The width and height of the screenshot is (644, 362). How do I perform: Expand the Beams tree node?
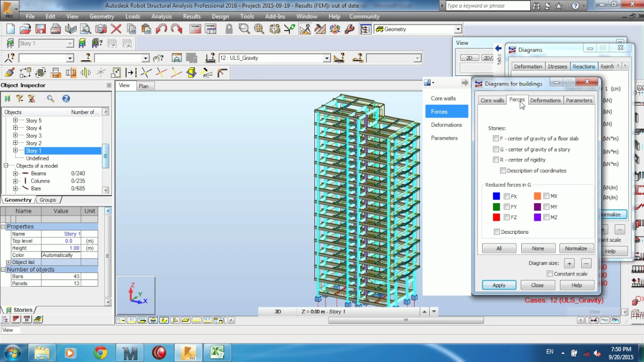[15, 173]
